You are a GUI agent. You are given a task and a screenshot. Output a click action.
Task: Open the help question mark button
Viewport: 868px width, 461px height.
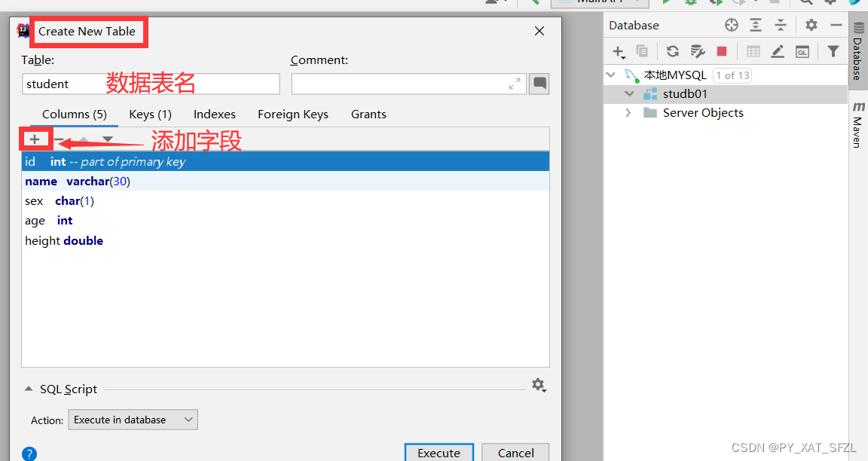click(29, 453)
